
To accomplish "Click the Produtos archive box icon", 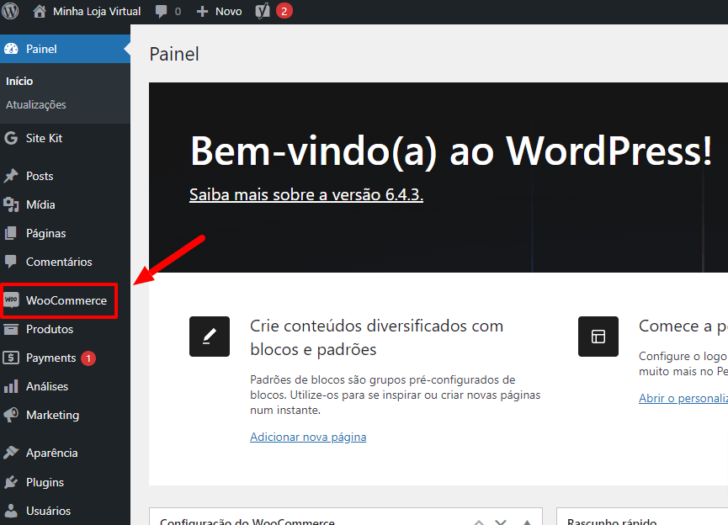I will point(11,329).
